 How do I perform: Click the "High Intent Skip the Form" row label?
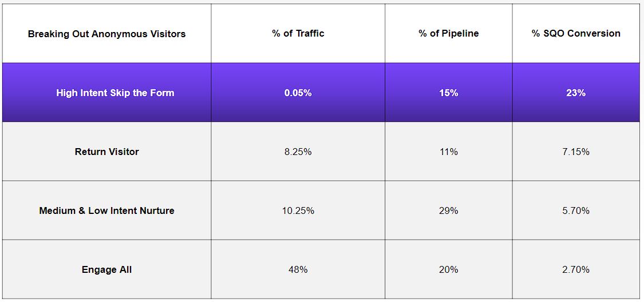click(x=115, y=93)
